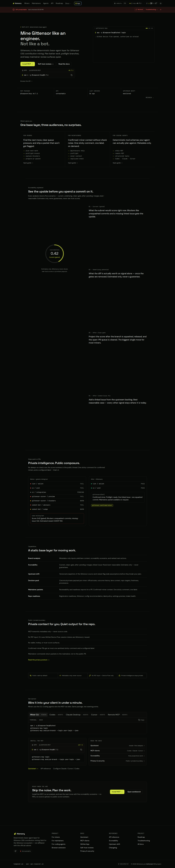Go to Miners in the top navigation
The image size is (175, 868).
point(27,3)
